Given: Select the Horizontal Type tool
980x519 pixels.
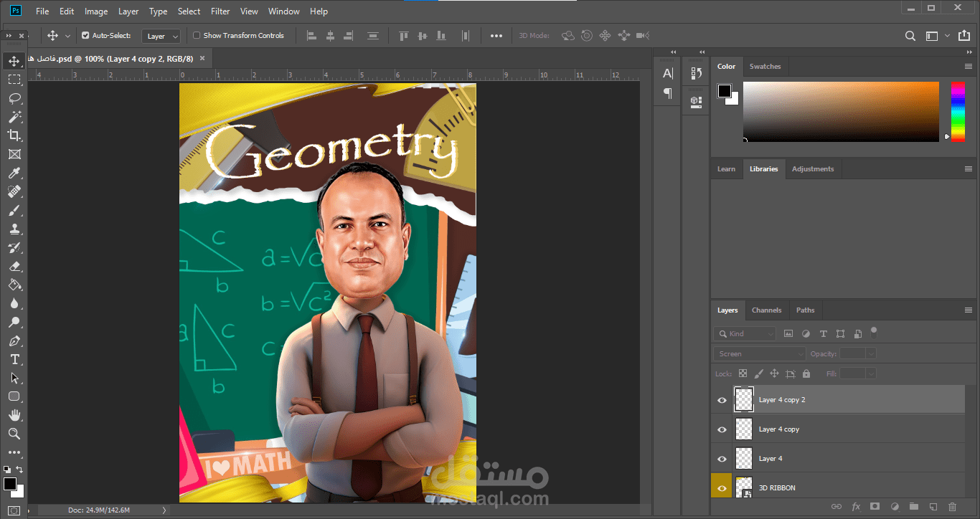Looking at the screenshot, I should (14, 359).
